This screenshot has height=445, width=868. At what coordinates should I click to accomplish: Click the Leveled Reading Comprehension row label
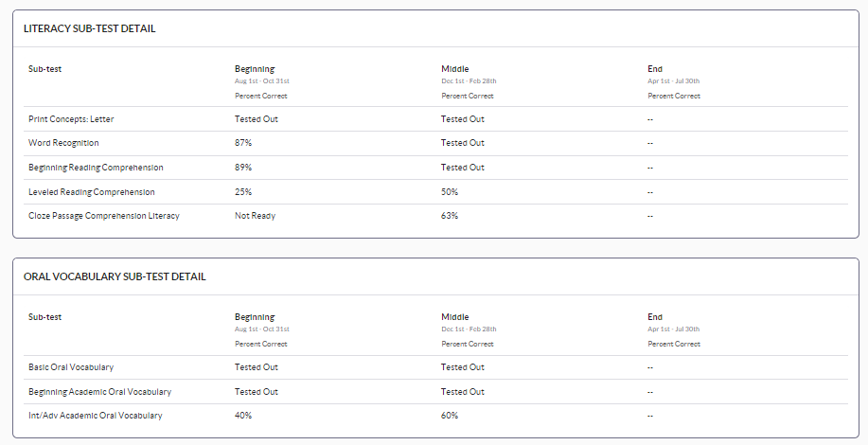coord(92,192)
